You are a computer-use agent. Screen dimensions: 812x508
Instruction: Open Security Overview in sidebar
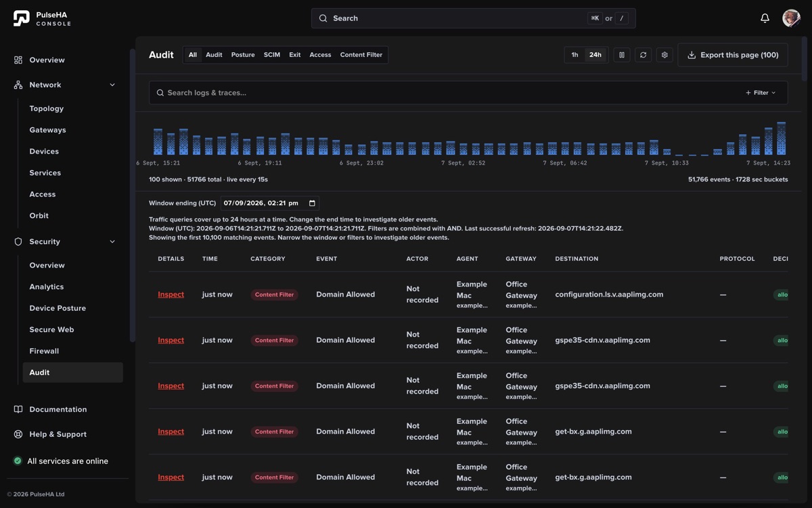[x=47, y=266]
